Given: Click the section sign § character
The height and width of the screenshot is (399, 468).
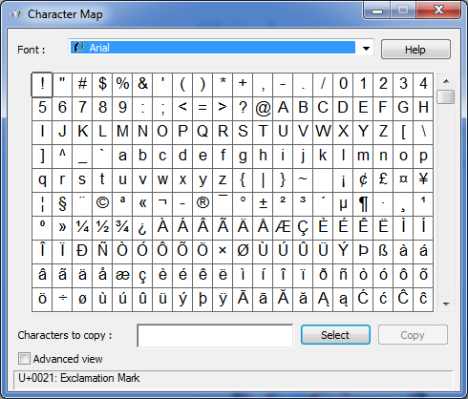Looking at the screenshot, I should pyautogui.click(x=62, y=203).
